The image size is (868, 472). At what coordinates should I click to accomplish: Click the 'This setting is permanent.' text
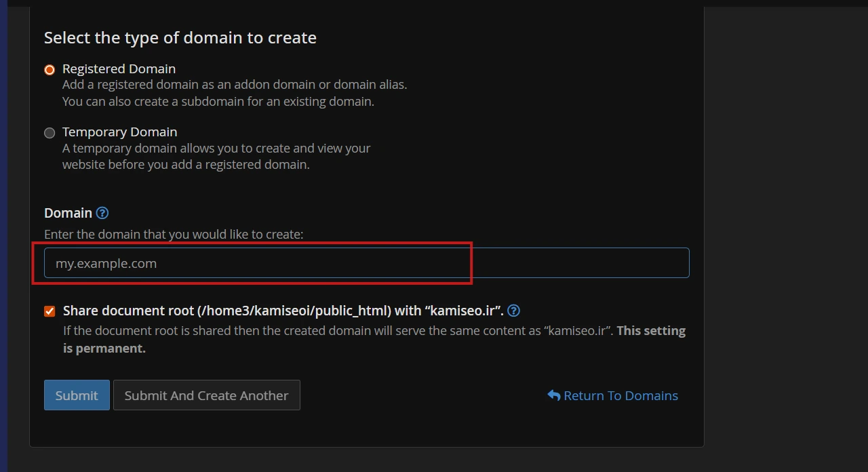[374, 339]
